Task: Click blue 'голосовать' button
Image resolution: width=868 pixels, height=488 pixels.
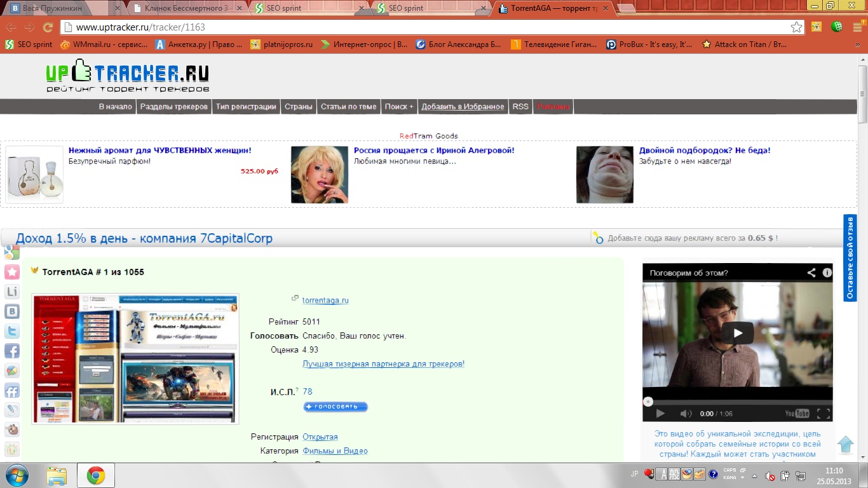Action: click(x=336, y=407)
